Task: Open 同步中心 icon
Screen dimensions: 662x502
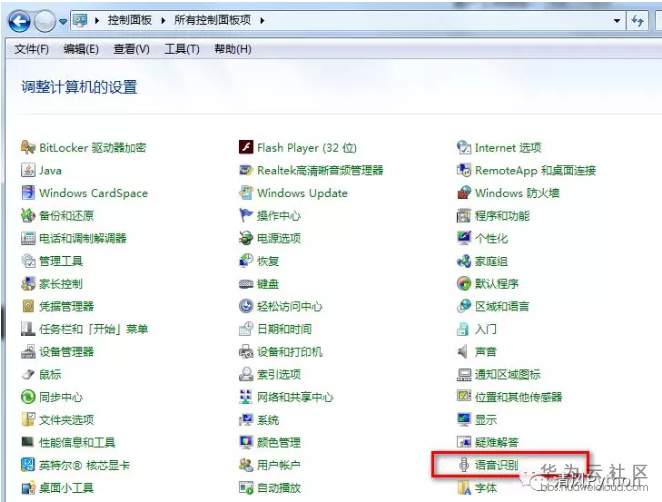Action: pyautogui.click(x=28, y=397)
